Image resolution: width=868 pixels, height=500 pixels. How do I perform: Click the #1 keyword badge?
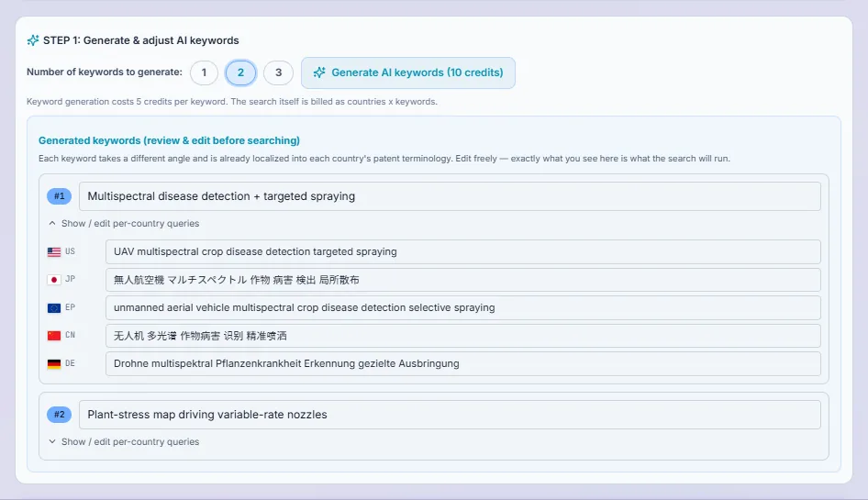[60, 196]
